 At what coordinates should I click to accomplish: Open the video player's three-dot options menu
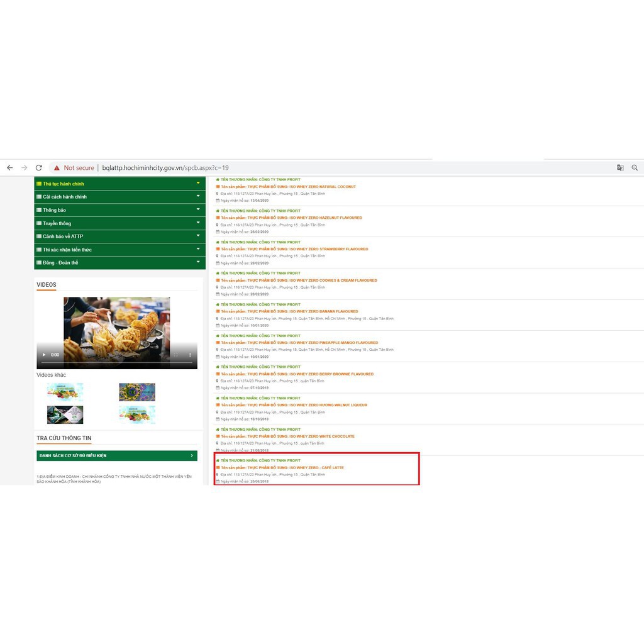point(189,355)
